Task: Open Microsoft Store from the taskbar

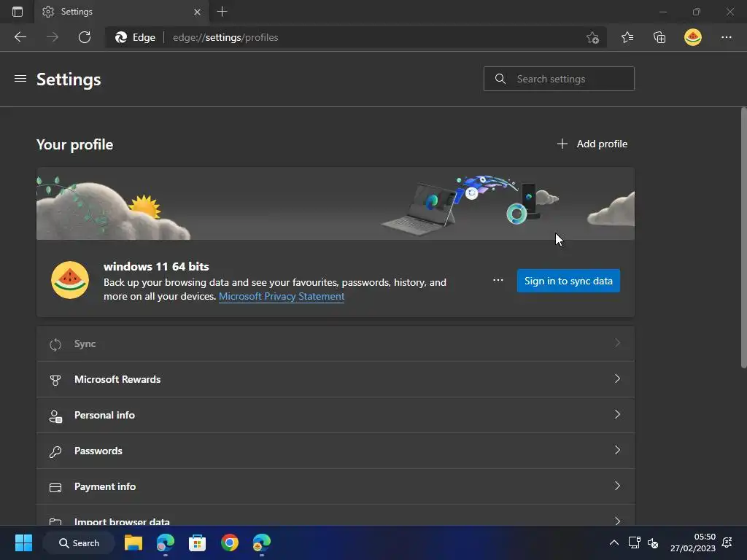Action: coord(197,542)
